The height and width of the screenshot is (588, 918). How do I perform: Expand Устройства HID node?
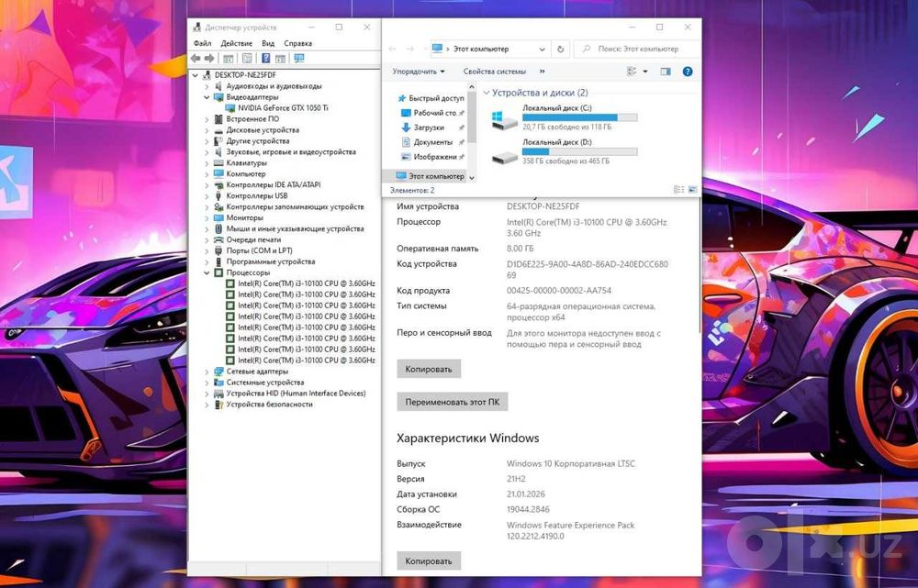[207, 394]
